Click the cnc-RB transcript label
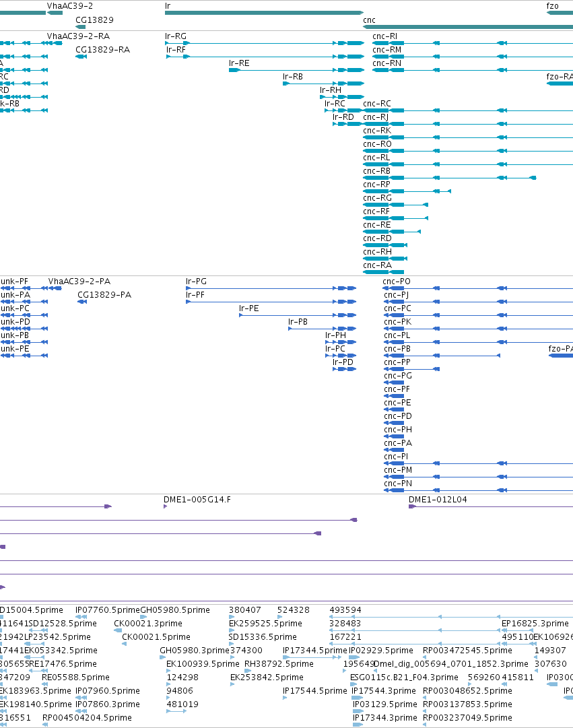 pos(376,171)
